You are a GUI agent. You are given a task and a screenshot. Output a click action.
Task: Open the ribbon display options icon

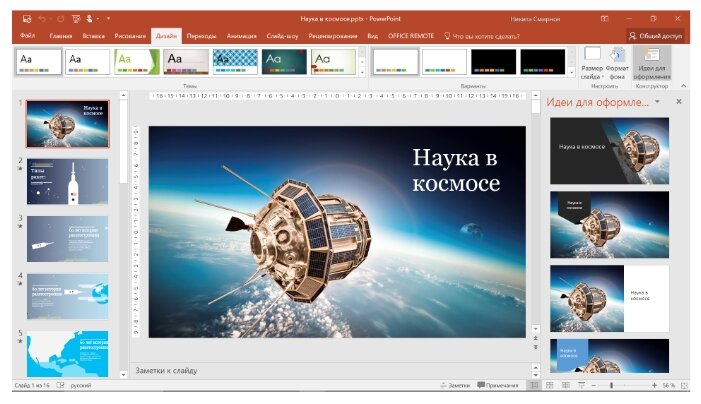604,19
